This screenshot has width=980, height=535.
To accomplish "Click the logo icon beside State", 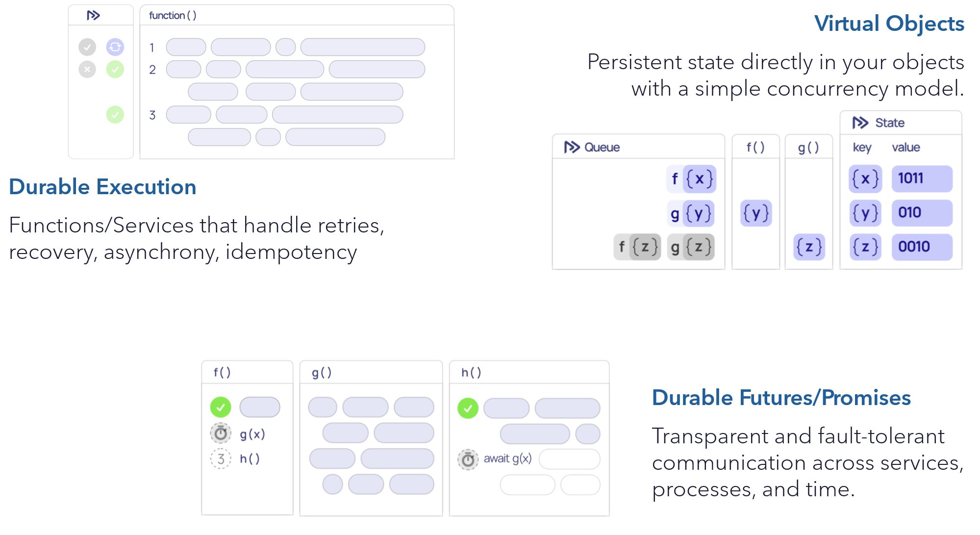I will (860, 123).
